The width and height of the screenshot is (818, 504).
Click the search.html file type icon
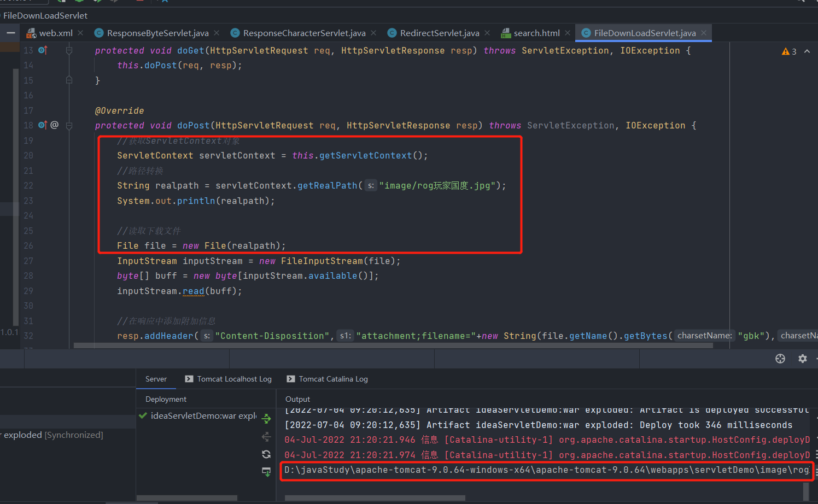click(x=506, y=33)
